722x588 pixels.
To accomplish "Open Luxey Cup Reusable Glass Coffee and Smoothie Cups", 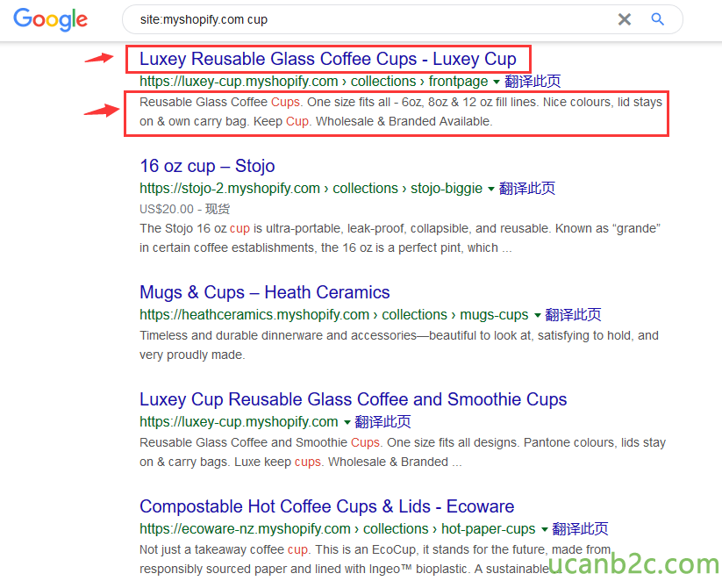I will click(354, 399).
